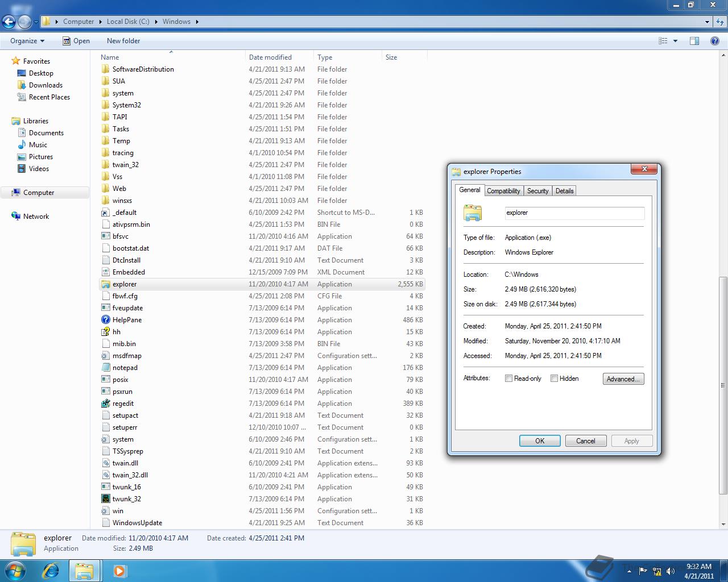Click the change view icon
Viewport: 728px width, 582px height.
pyautogui.click(x=663, y=41)
